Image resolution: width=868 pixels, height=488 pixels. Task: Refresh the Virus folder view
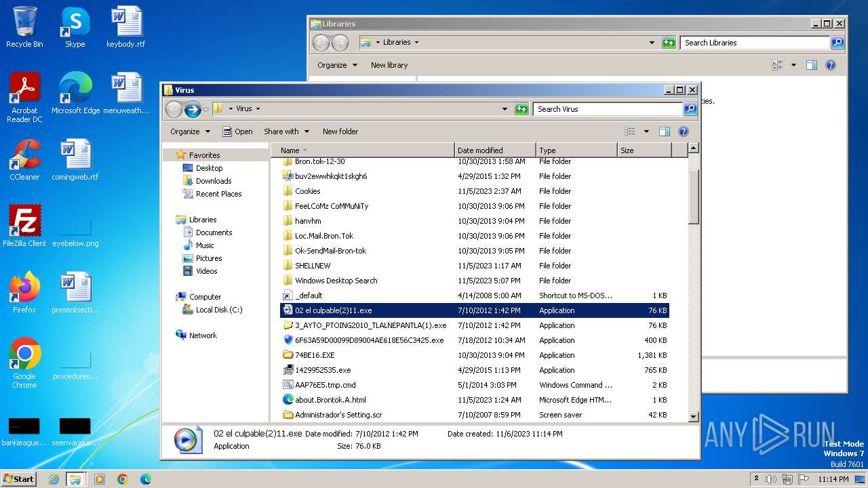point(521,109)
